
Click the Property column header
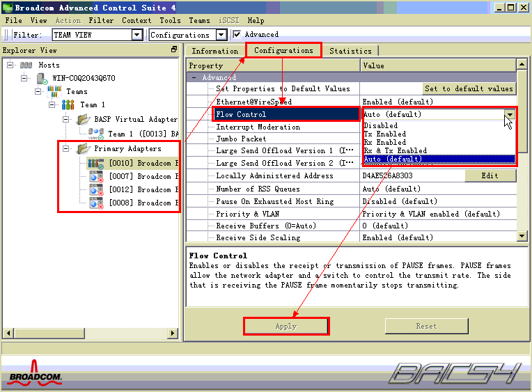coord(274,65)
